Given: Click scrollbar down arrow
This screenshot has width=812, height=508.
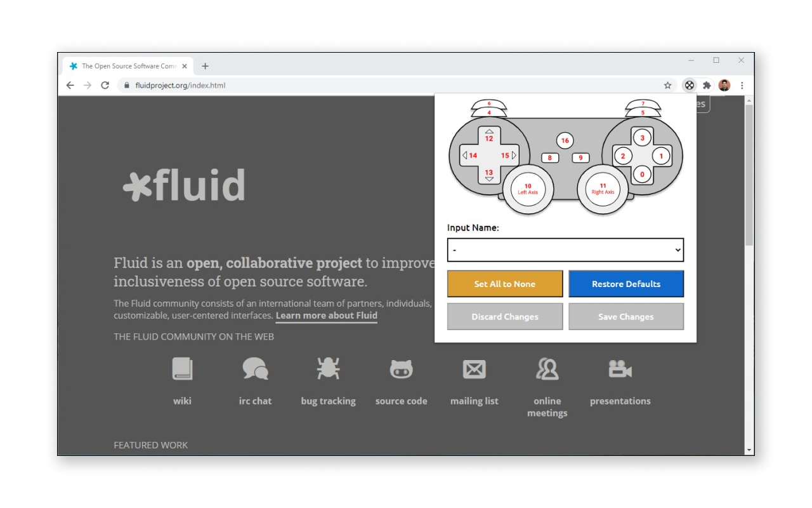Looking at the screenshot, I should click(749, 450).
